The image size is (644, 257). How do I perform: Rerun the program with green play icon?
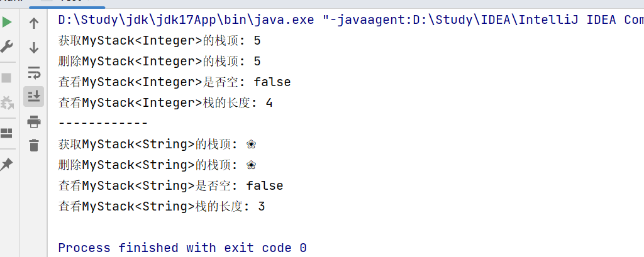(x=7, y=23)
